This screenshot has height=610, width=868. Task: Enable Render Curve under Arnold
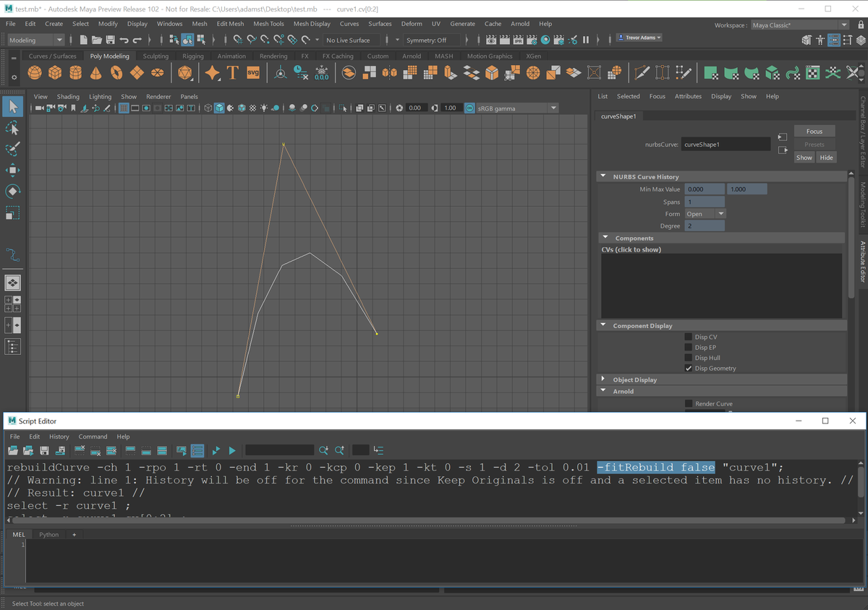coord(688,403)
